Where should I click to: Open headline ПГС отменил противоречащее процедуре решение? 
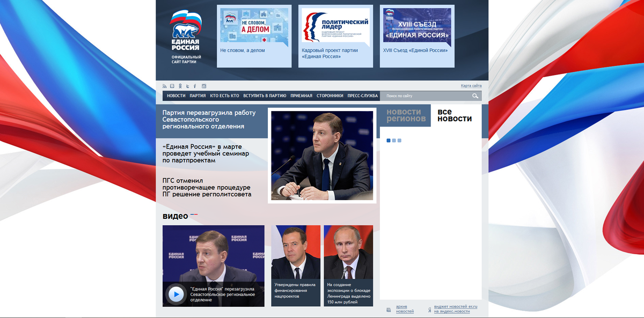(207, 187)
